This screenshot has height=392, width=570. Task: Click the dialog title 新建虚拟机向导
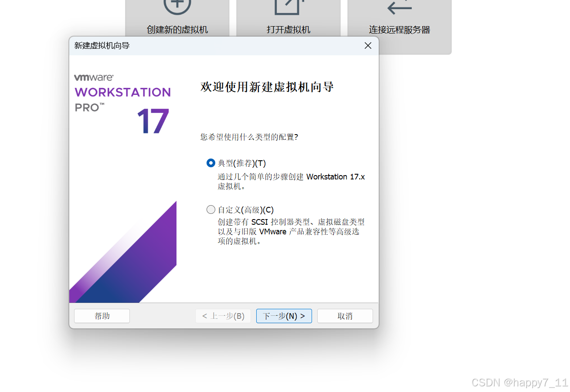pos(102,46)
